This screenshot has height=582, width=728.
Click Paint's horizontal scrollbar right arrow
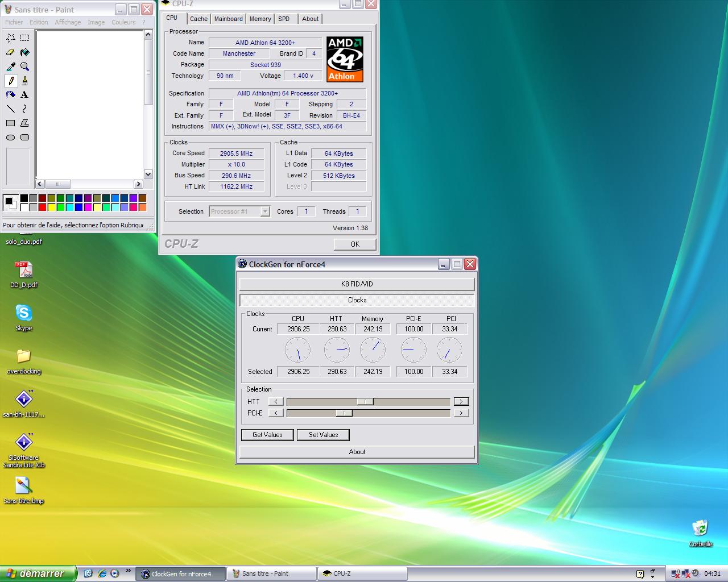(x=138, y=184)
